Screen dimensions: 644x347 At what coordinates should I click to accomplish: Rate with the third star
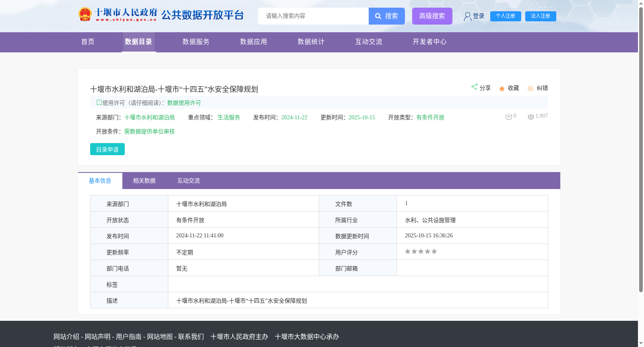421,251
